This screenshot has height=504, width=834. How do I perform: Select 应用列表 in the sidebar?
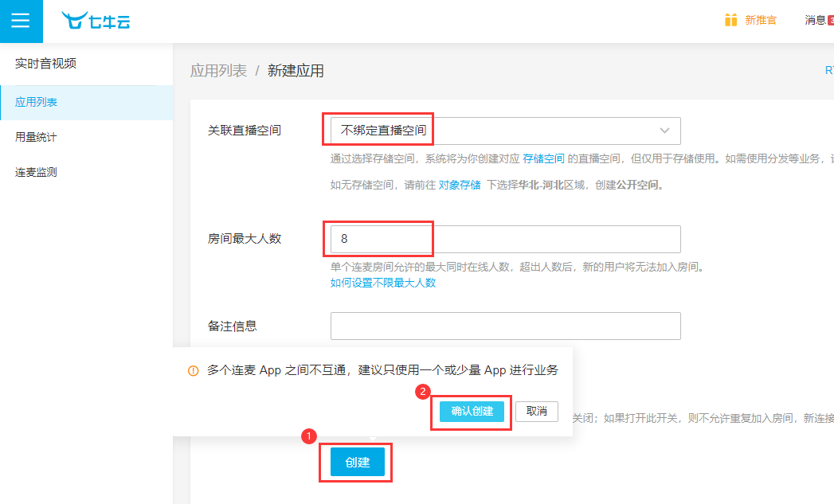[x=37, y=102]
